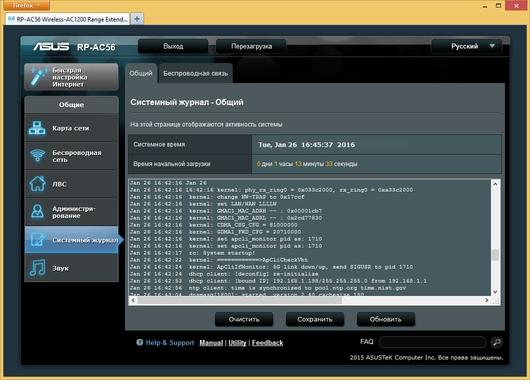Click the 'dhcp client: [bound IP]' log line
Image resolution: width=530 pixels, height=380 pixels.
278,281
